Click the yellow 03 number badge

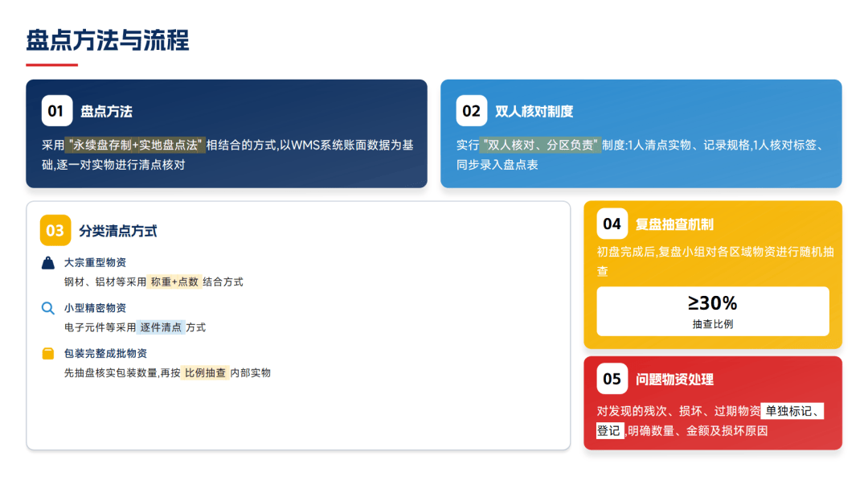pyautogui.click(x=55, y=231)
